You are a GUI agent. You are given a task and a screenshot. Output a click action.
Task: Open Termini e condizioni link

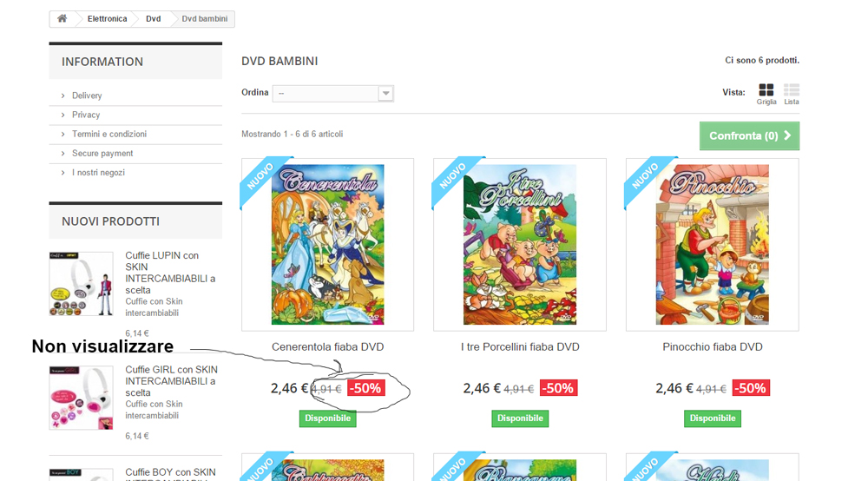point(109,134)
